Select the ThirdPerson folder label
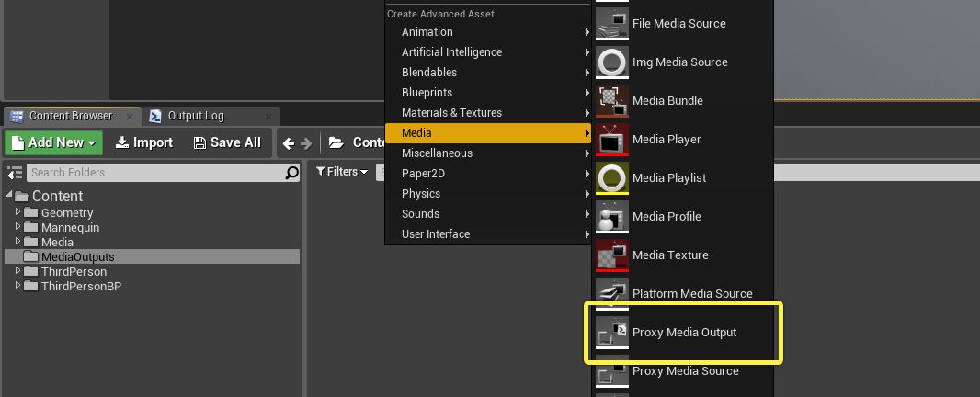Image resolution: width=980 pixels, height=397 pixels. [x=74, y=271]
